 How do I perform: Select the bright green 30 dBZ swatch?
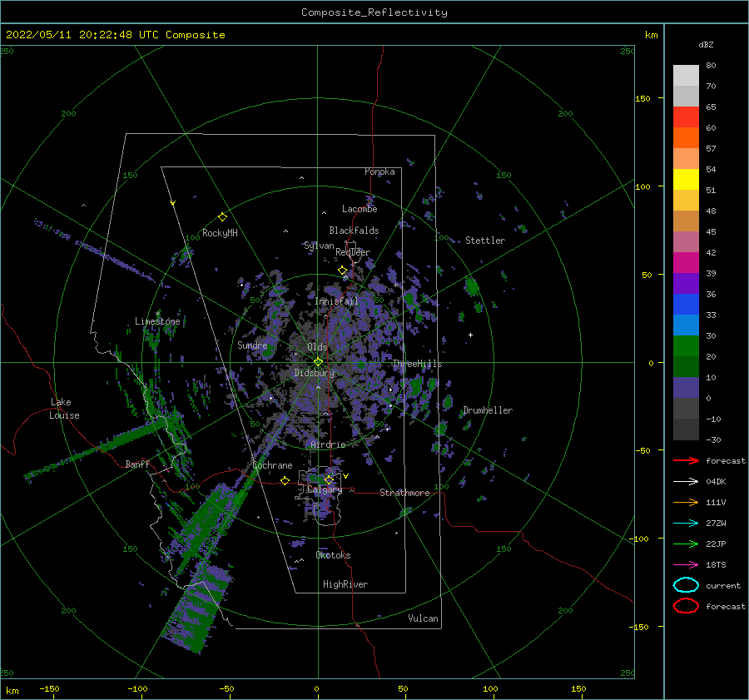(686, 345)
